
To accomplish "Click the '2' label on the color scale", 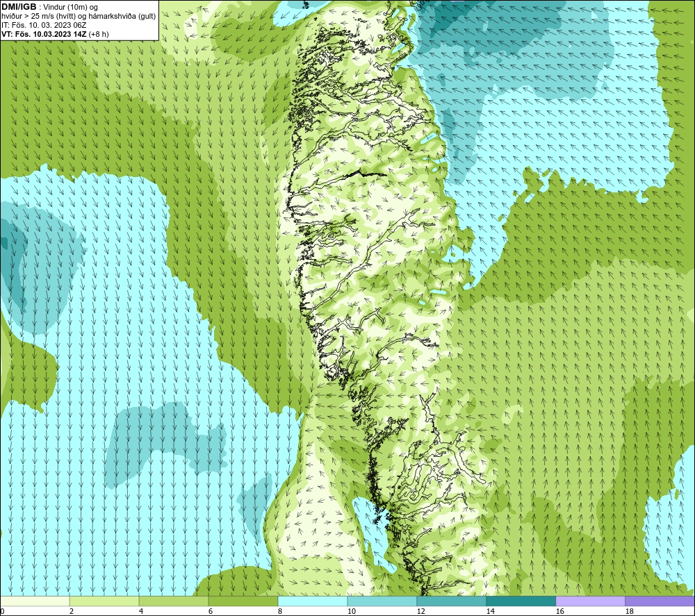I will (72, 612).
